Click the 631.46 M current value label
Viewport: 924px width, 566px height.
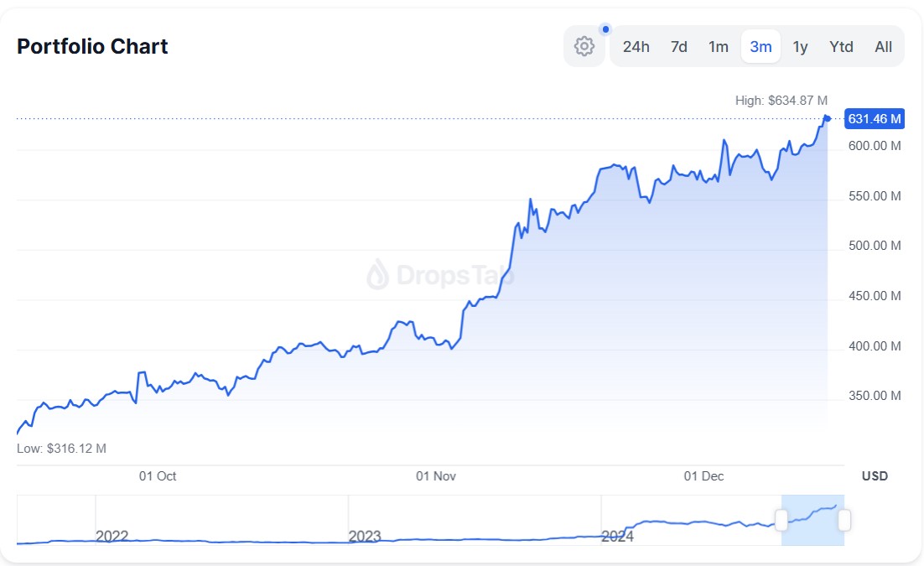875,119
